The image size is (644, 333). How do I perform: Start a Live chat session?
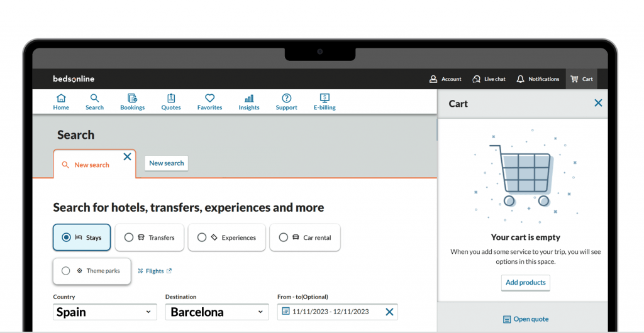(x=489, y=79)
